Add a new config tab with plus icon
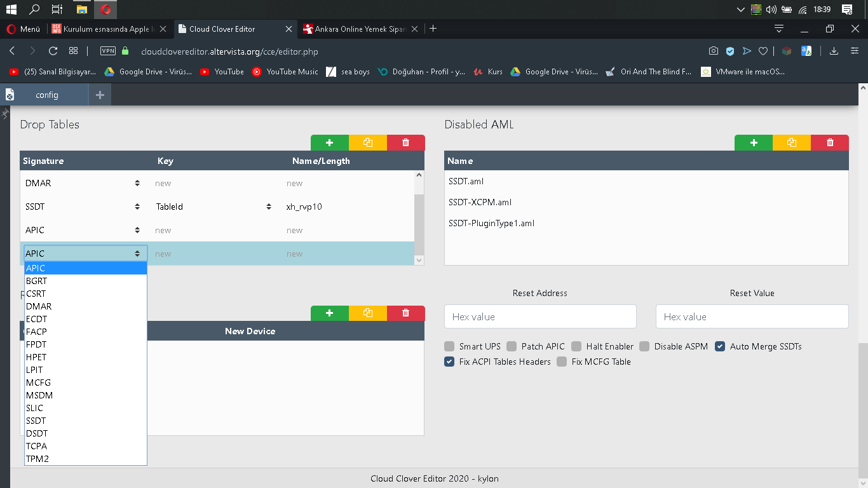This screenshot has height=488, width=868. 100,95
